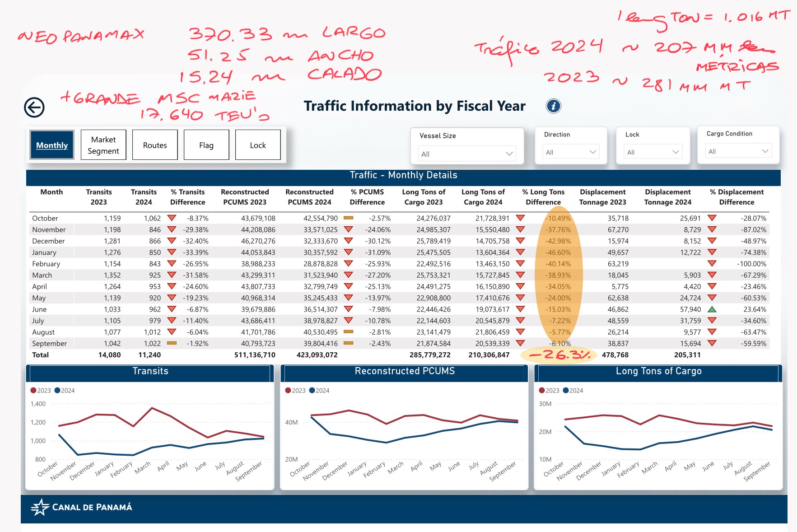Click yellow dash indicator in September Transits row
This screenshot has height=532, width=797.
click(x=172, y=343)
